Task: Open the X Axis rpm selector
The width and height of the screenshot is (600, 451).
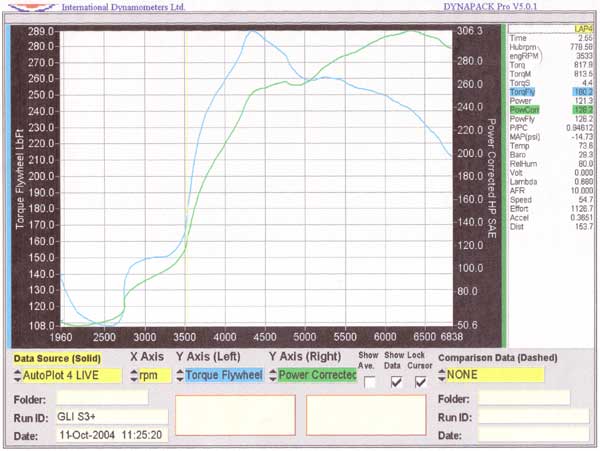Action: tap(155, 375)
